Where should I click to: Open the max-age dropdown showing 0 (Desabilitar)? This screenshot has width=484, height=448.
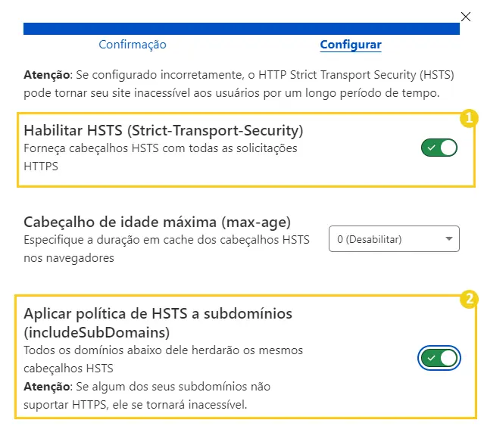tap(394, 239)
